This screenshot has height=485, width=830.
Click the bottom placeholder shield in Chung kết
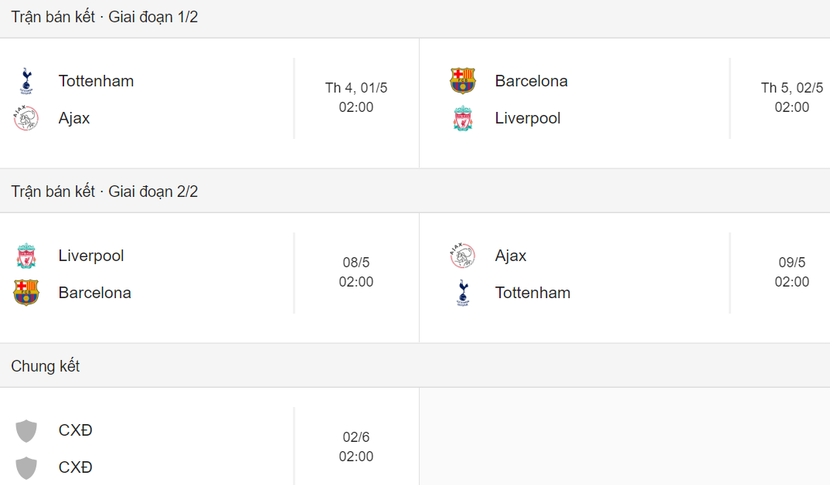click(x=26, y=468)
